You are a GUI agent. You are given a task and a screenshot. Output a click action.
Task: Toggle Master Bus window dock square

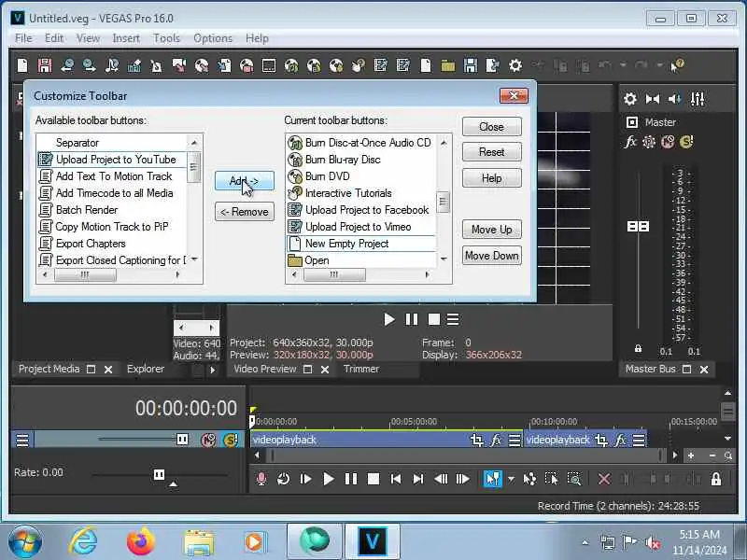(x=686, y=370)
